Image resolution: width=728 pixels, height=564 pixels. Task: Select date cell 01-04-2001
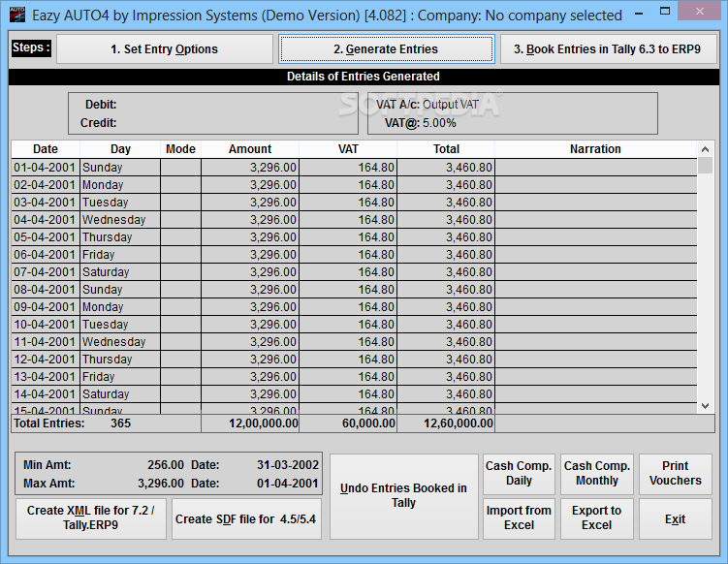(46, 167)
